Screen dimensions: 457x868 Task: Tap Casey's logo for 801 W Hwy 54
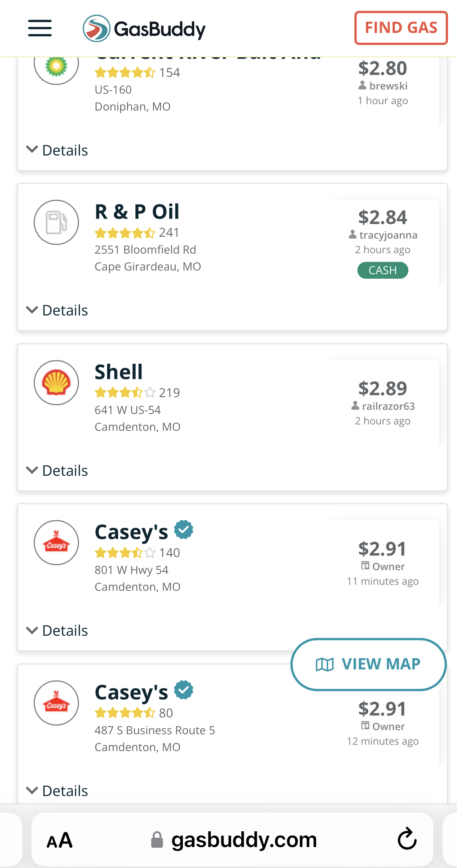point(56,542)
